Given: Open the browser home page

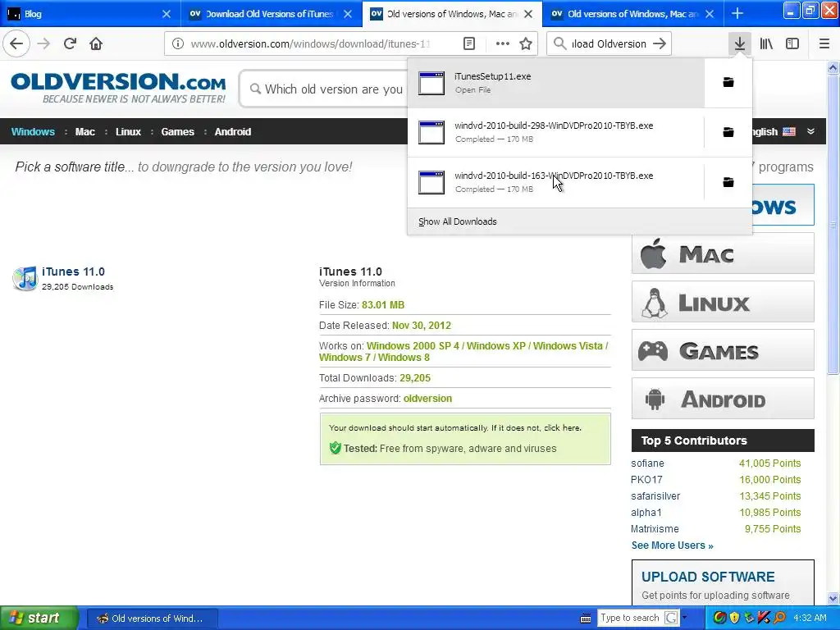Looking at the screenshot, I should [96, 43].
